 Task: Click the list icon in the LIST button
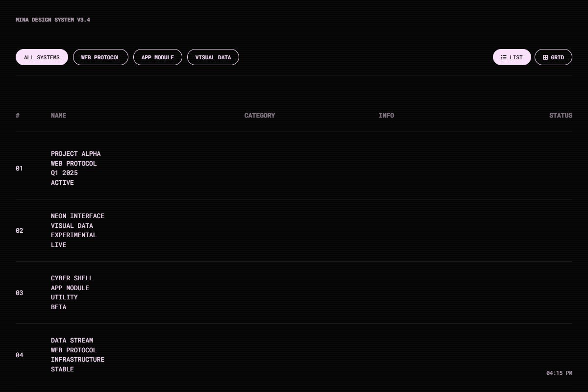tap(504, 57)
